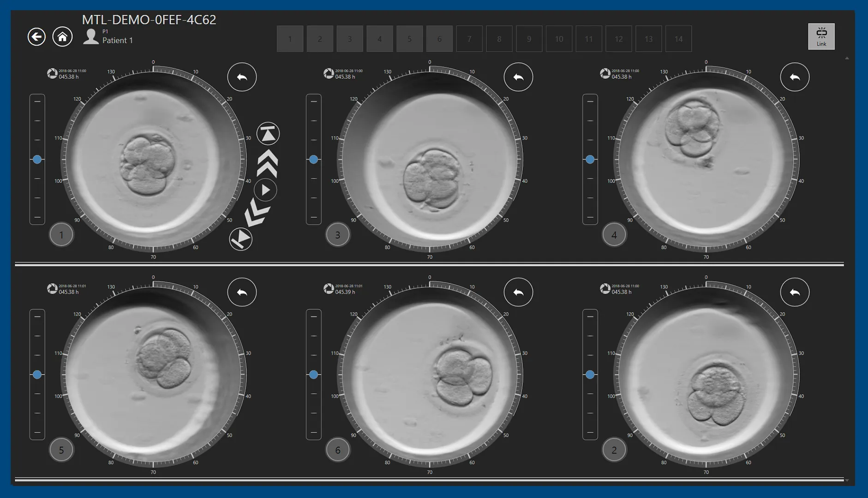
Task: Click the scroll down arrow at bottom right
Action: (847, 480)
